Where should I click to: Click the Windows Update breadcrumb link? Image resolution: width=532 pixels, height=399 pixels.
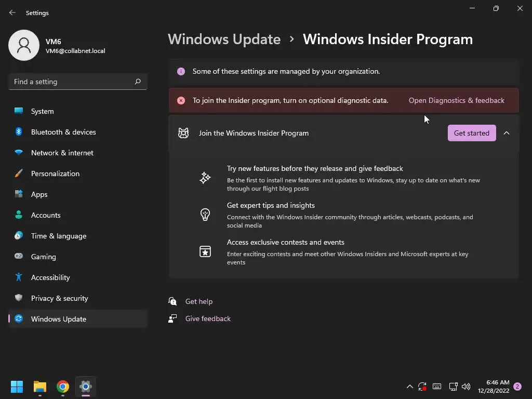pyautogui.click(x=224, y=39)
